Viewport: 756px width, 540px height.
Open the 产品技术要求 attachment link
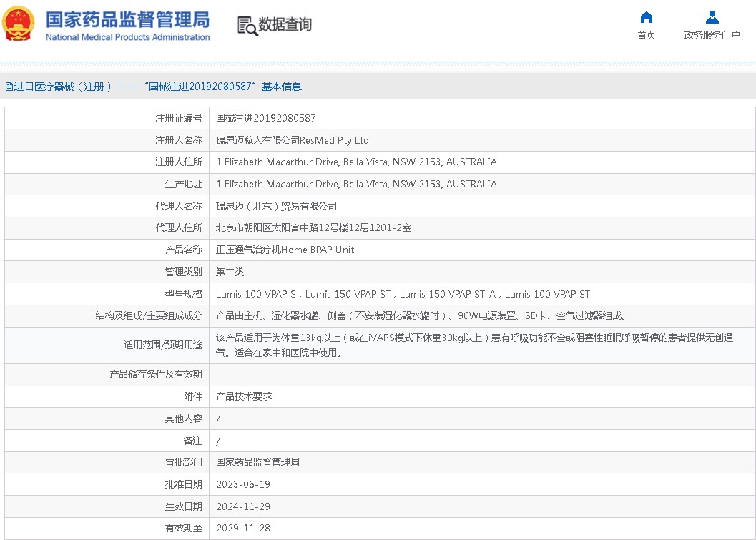(x=244, y=396)
